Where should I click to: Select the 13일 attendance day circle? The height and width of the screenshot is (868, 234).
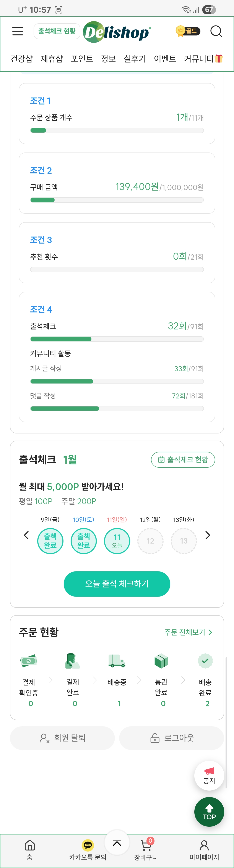(184, 541)
